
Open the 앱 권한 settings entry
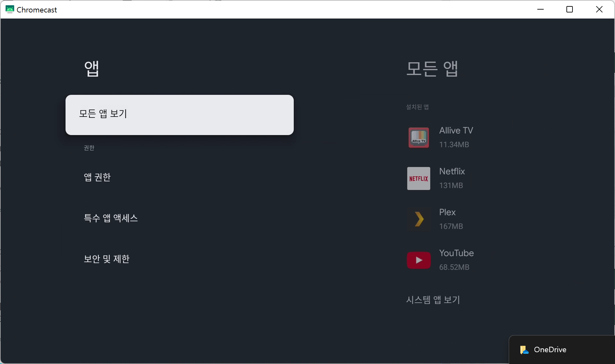pyautogui.click(x=97, y=177)
